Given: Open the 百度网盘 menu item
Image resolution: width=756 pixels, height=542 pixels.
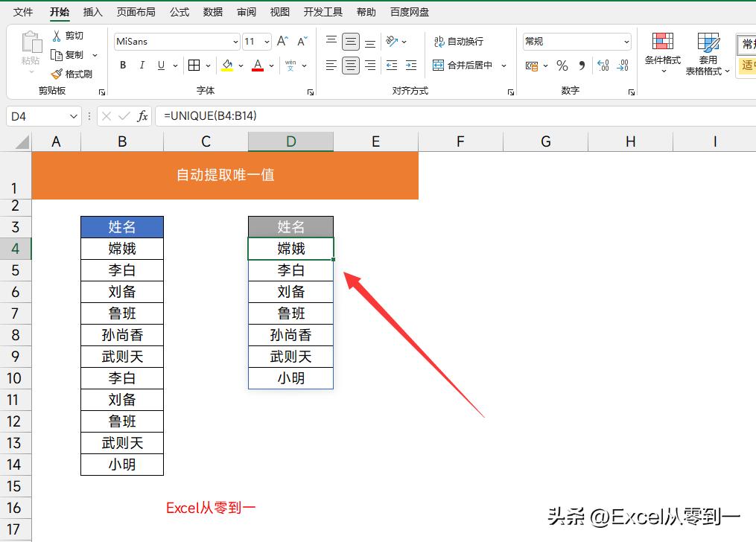Looking at the screenshot, I should tap(409, 12).
